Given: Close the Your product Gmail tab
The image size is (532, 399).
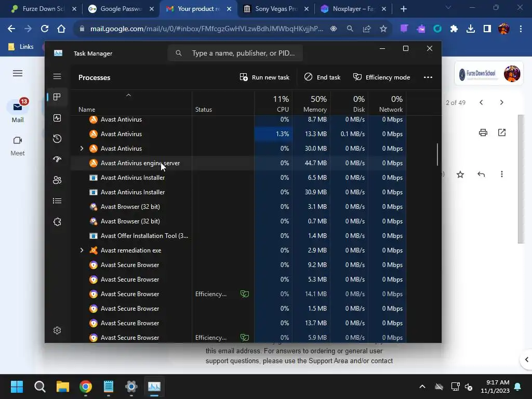Looking at the screenshot, I should 229,9.
